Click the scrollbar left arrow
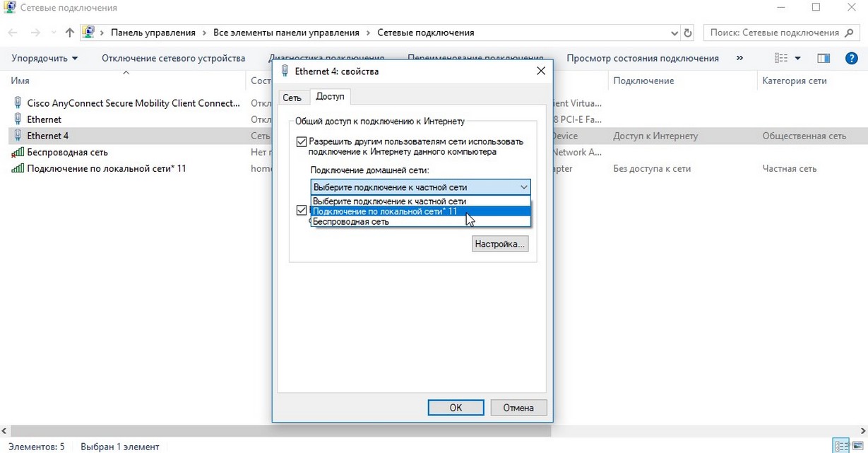The width and height of the screenshot is (868, 453). [4, 430]
